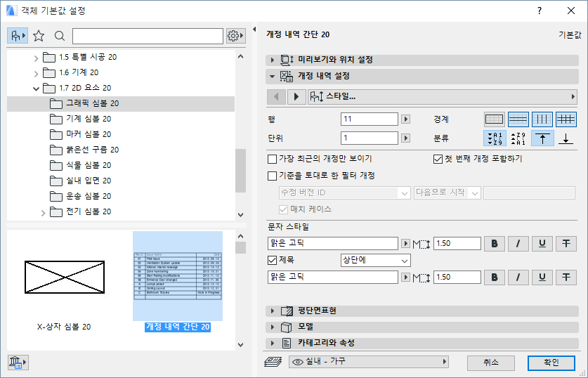Toggle strikethrough for the first text style row
588x378 pixels.
click(566, 244)
